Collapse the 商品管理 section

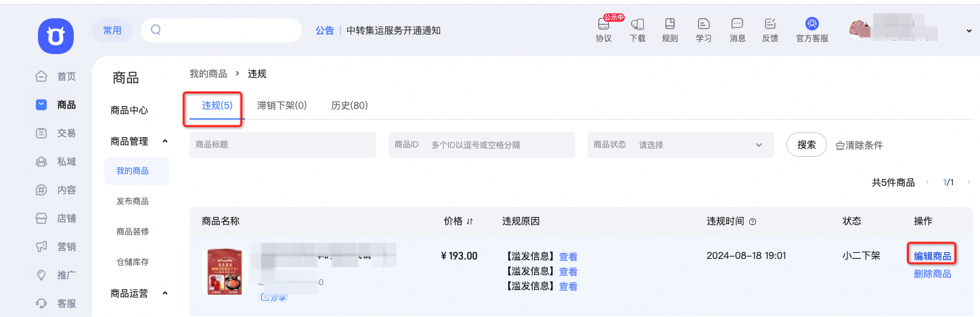tap(165, 141)
